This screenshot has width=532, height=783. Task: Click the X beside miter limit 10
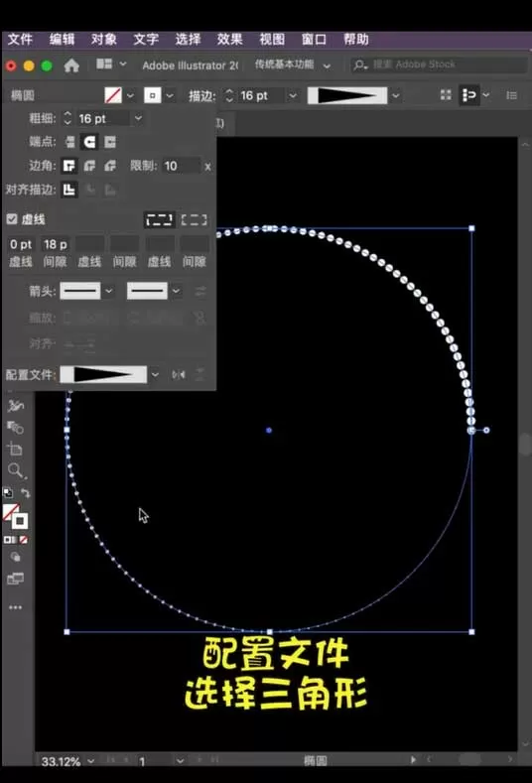click(207, 167)
